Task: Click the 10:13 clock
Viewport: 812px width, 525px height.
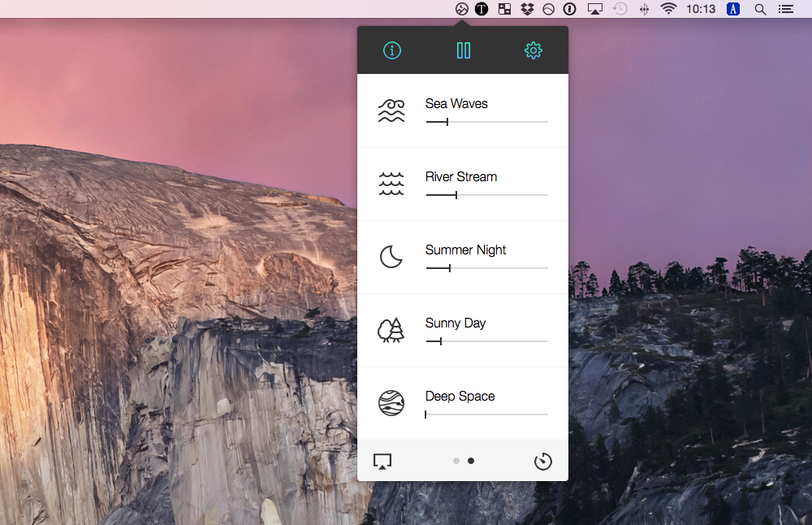Action: point(701,9)
